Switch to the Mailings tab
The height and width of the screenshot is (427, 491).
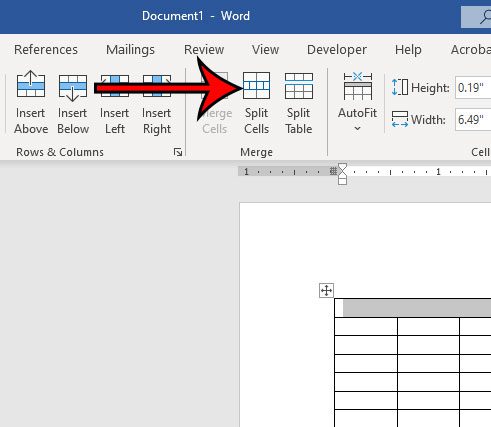pos(130,50)
